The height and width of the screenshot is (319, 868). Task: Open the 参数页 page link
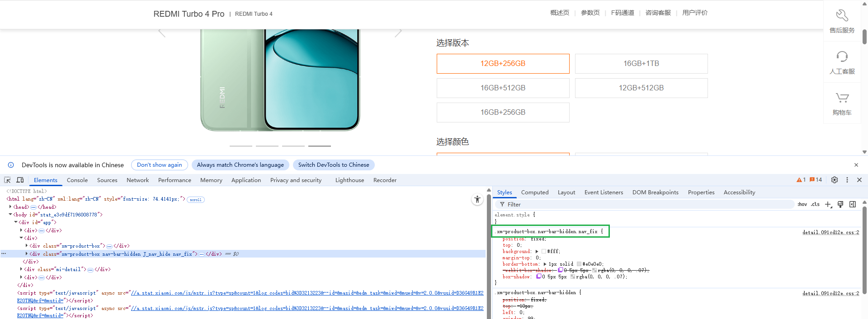[x=590, y=13]
